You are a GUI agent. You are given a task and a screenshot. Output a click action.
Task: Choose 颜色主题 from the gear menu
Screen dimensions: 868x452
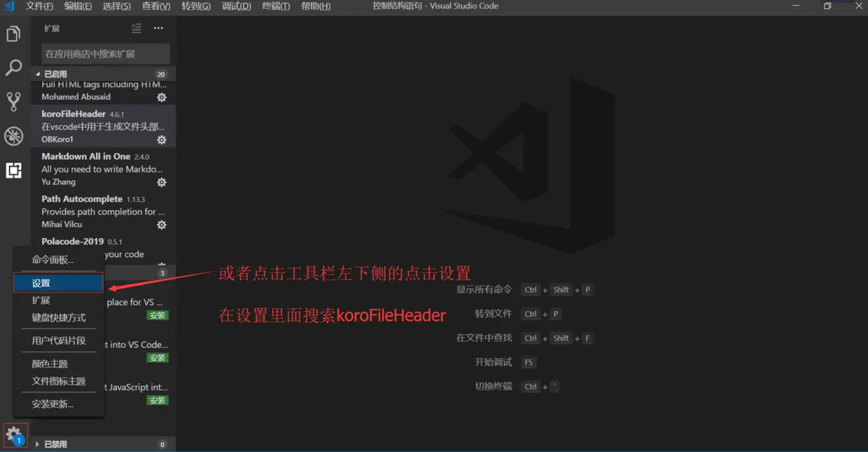[x=59, y=364]
